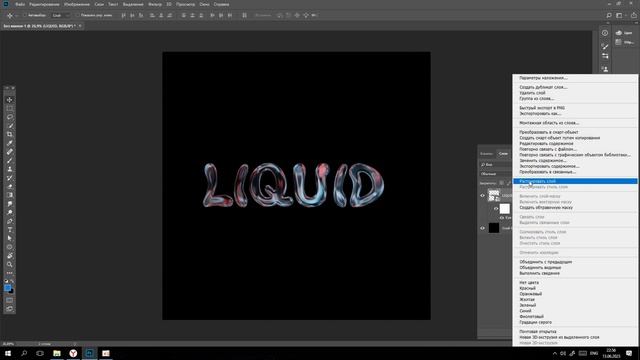Open the Образцы panel icon

point(619,42)
